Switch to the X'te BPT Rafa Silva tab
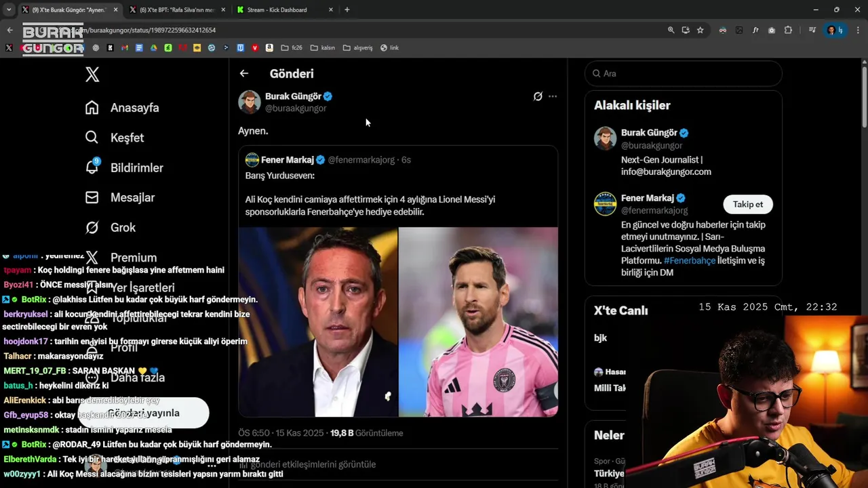Viewport: 868px width, 488px height. tap(178, 9)
